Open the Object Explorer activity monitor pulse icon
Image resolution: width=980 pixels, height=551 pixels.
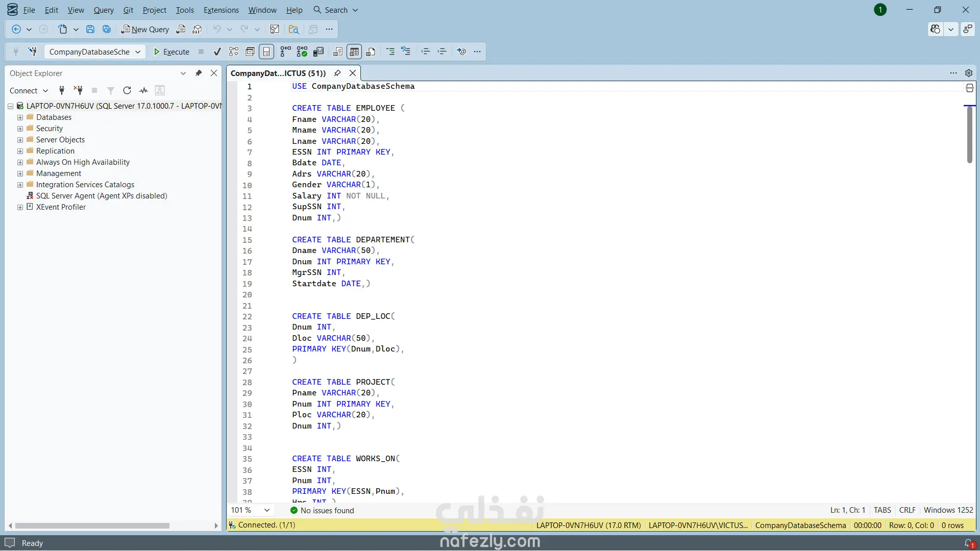(x=143, y=90)
